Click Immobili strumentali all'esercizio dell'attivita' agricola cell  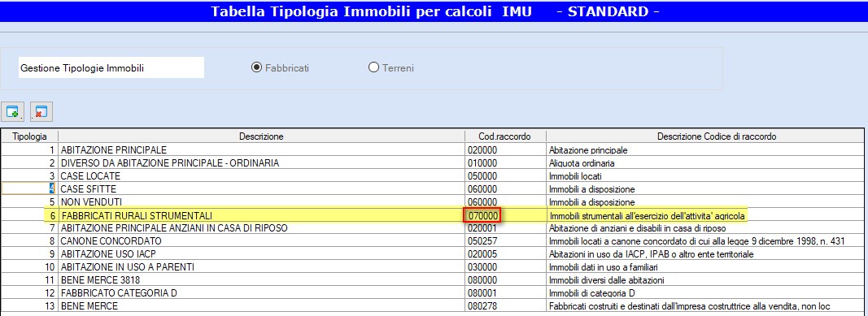(704, 215)
